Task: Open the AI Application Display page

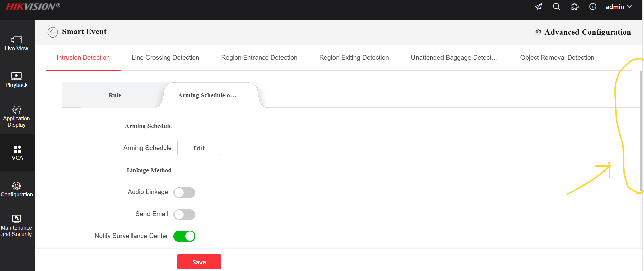Action: click(x=17, y=117)
